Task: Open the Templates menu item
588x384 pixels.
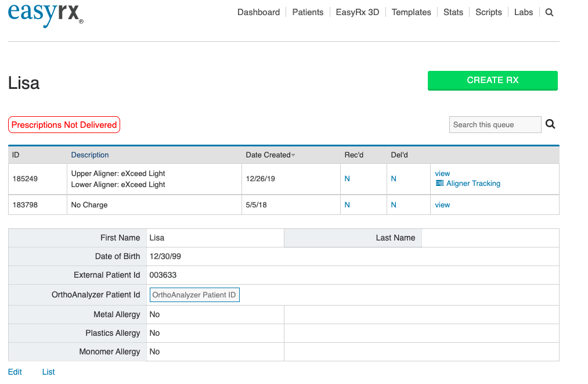Action: tap(411, 12)
